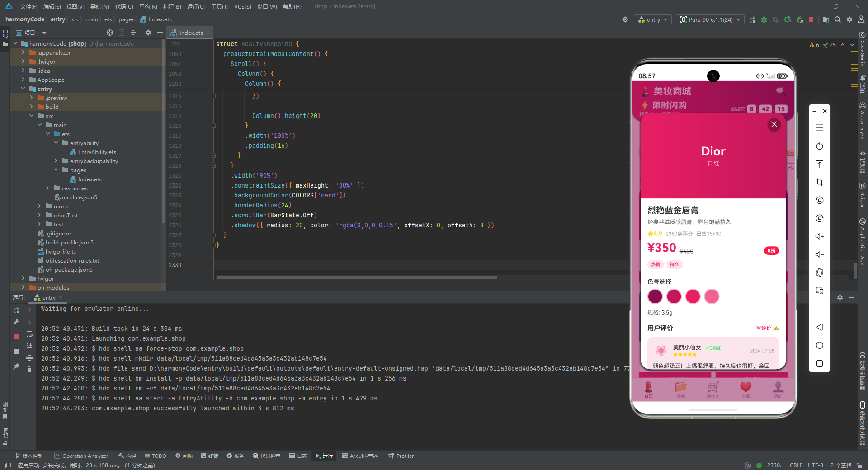Screen dimensions: 868x470
Task: Open the 项目 view selector dropdown
Action: [31, 33]
